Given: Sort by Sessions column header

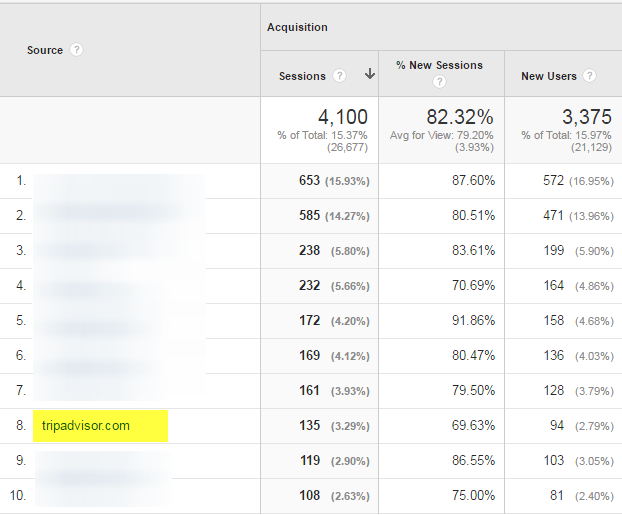Looking at the screenshot, I should tap(302, 76).
